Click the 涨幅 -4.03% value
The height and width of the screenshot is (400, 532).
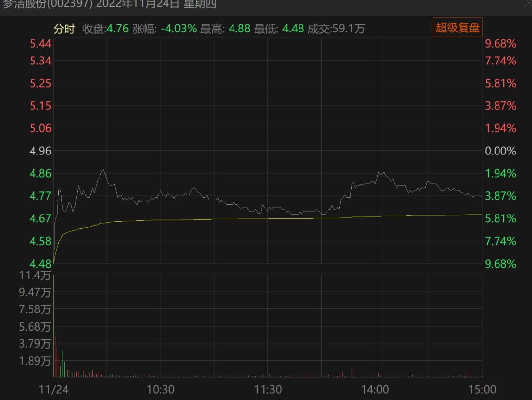[x=178, y=29]
